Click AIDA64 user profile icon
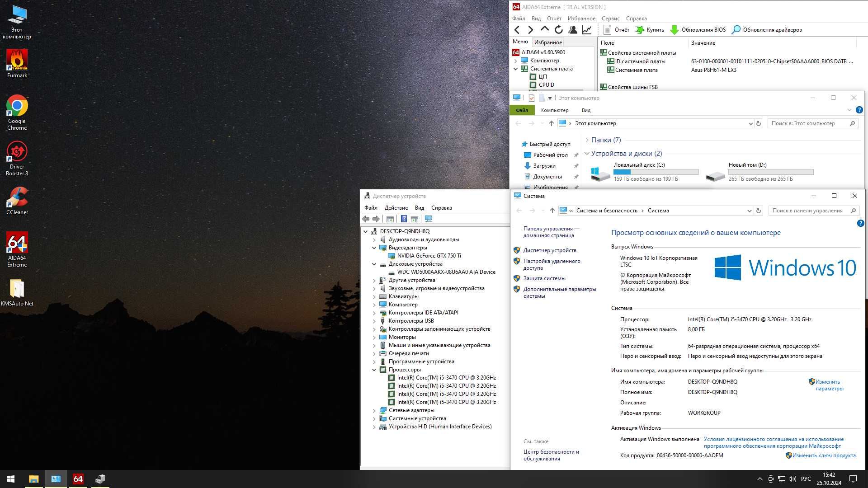 573,30
